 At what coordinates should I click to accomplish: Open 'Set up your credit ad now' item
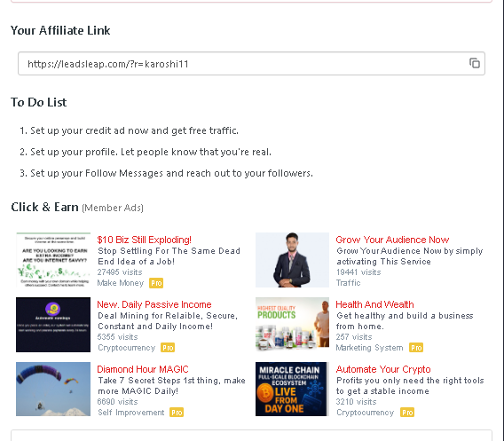134,130
